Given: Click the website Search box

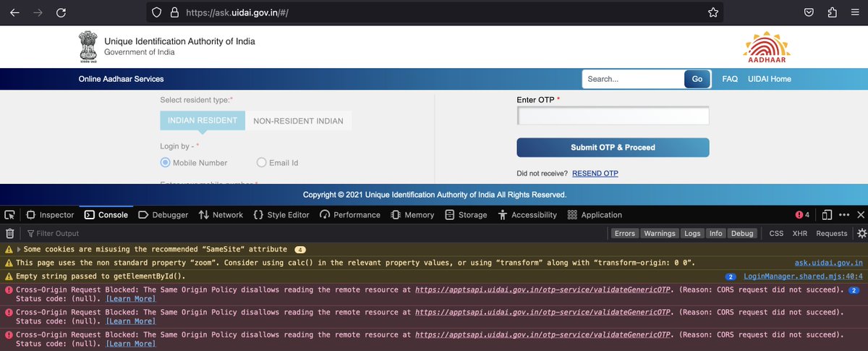Looking at the screenshot, I should [x=633, y=79].
